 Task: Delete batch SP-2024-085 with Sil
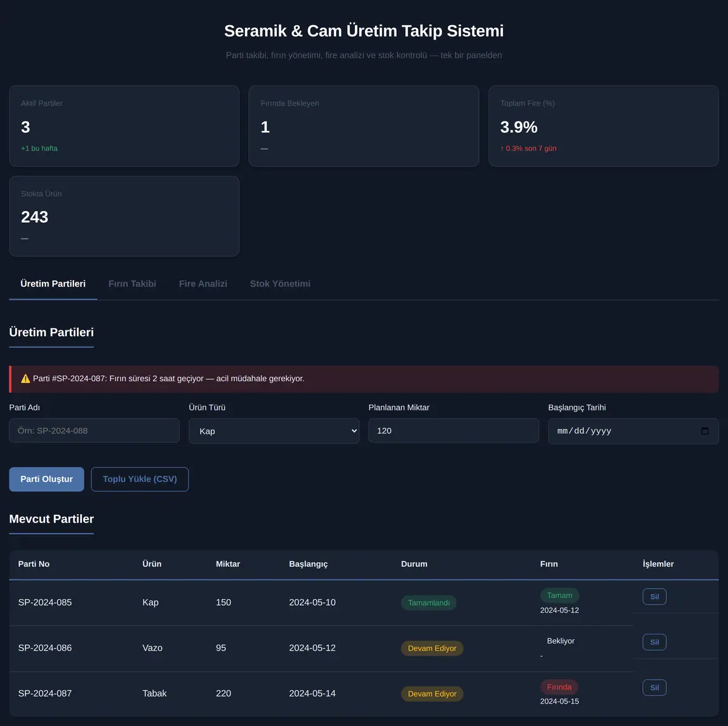click(655, 597)
